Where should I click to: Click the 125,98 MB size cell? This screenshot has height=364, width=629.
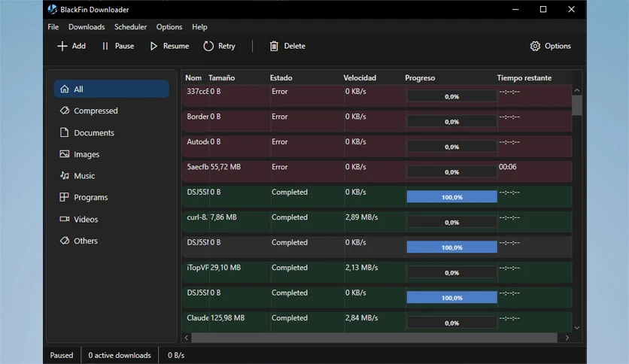click(227, 317)
